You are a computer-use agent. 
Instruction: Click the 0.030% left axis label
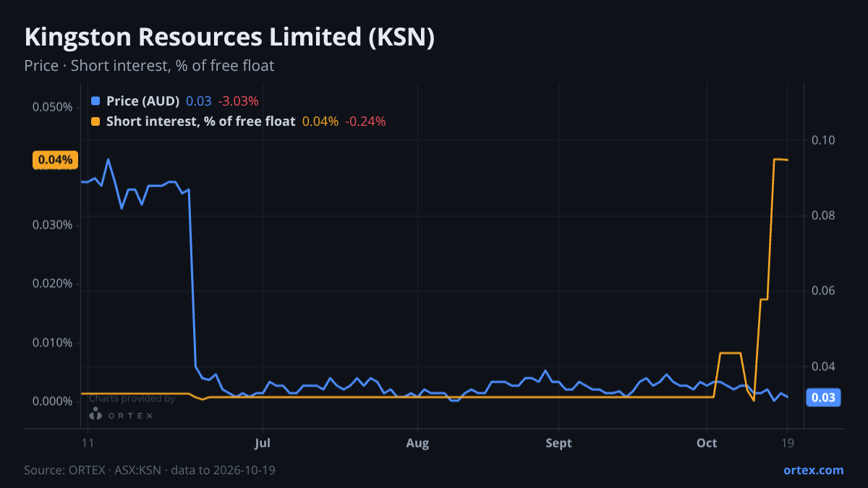(52, 225)
